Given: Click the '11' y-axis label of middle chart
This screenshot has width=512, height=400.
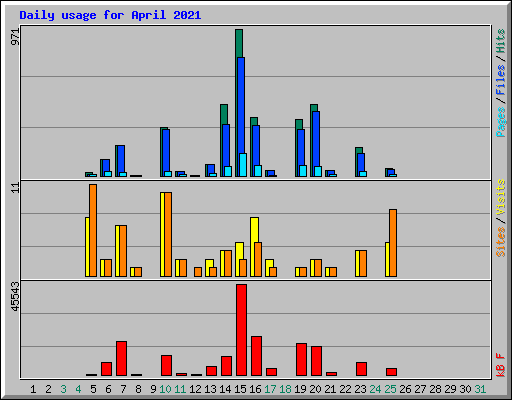Looking at the screenshot, I should [x=15, y=188].
